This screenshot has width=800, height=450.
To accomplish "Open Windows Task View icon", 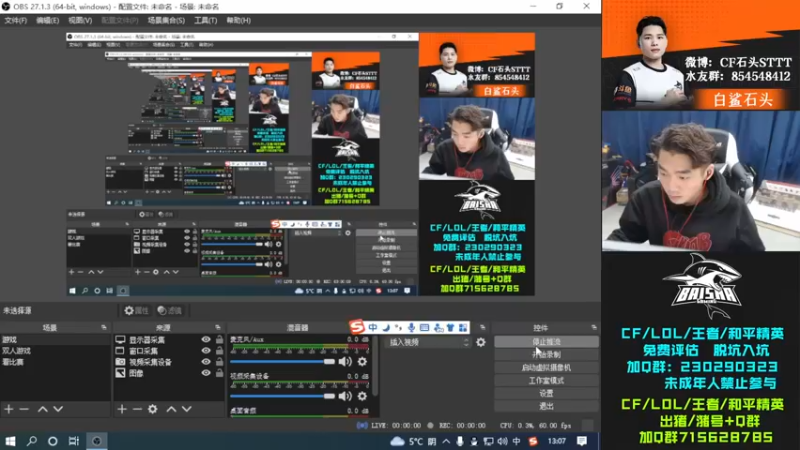I will 73,441.
